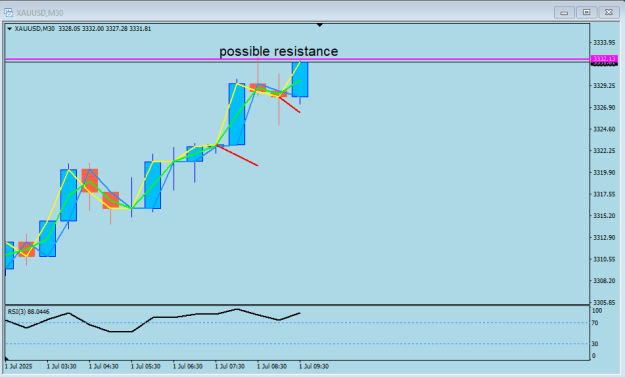
Task: Click the 3333.95 price scale value
Action: 604,43
